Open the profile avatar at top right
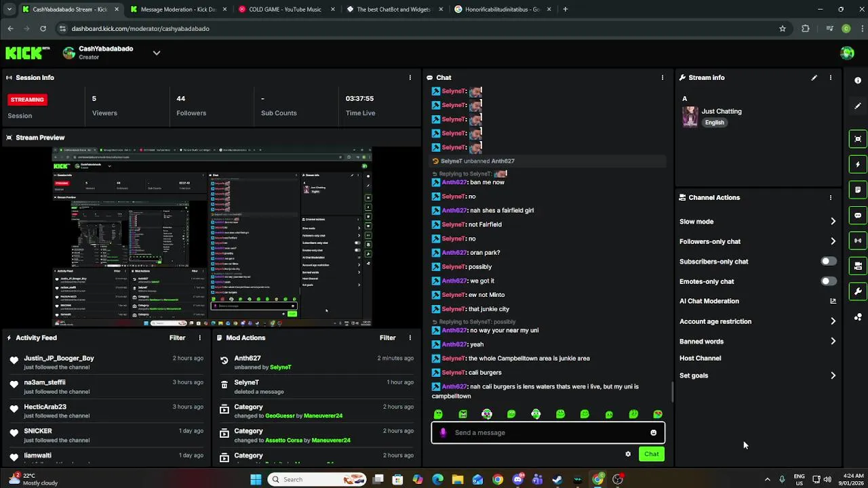868x488 pixels. click(847, 53)
